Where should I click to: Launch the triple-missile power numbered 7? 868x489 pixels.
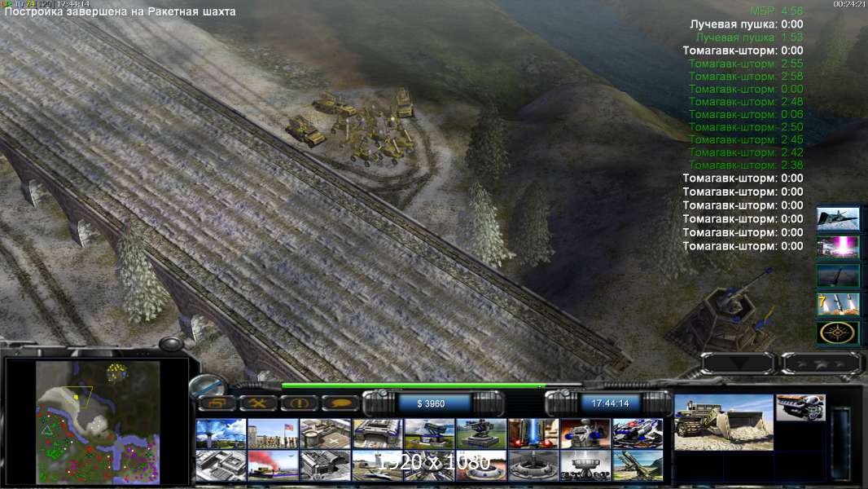[x=838, y=304]
